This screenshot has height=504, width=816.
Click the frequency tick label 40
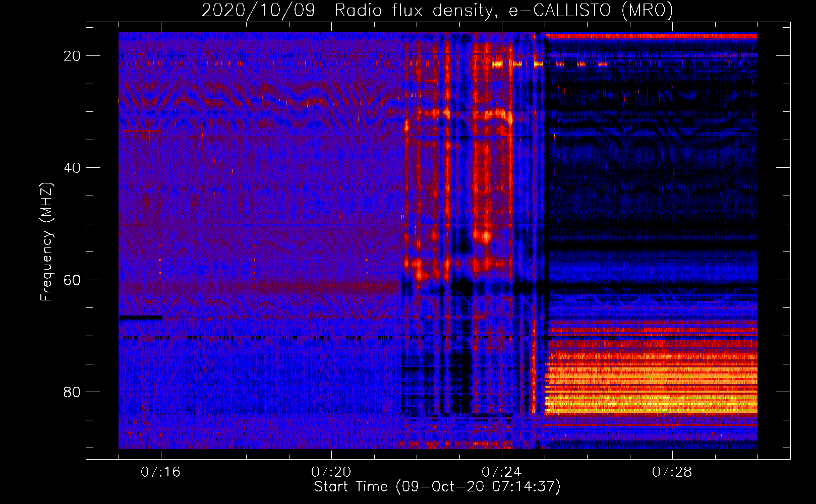tap(72, 168)
